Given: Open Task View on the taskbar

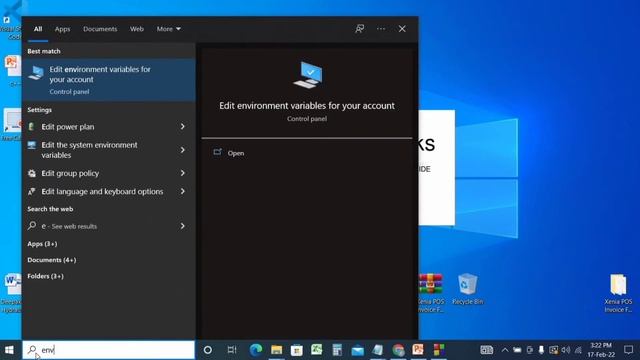Looking at the screenshot, I should [232, 350].
